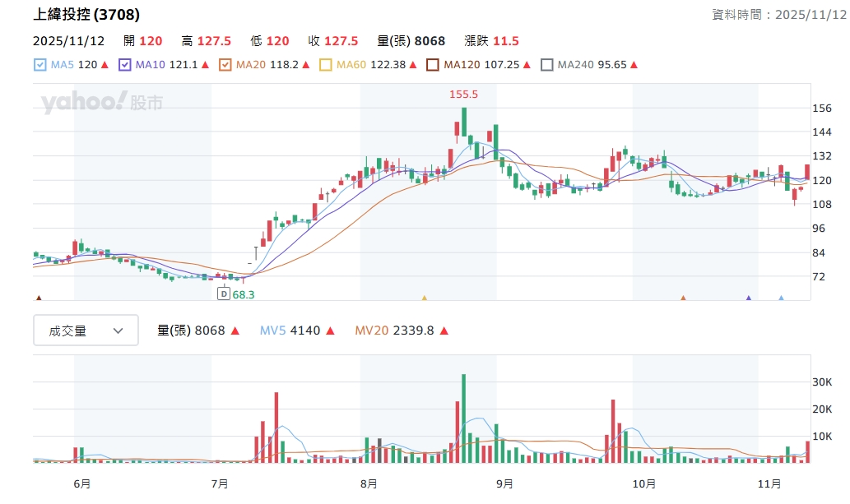Click the 上緯投控 (3708) stock title
850x504 pixels.
click(x=86, y=15)
